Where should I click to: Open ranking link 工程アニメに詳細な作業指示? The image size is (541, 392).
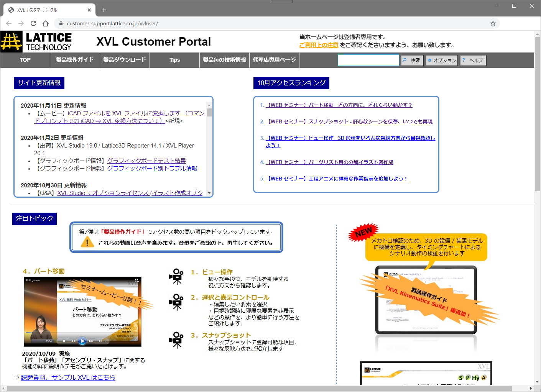(x=337, y=179)
